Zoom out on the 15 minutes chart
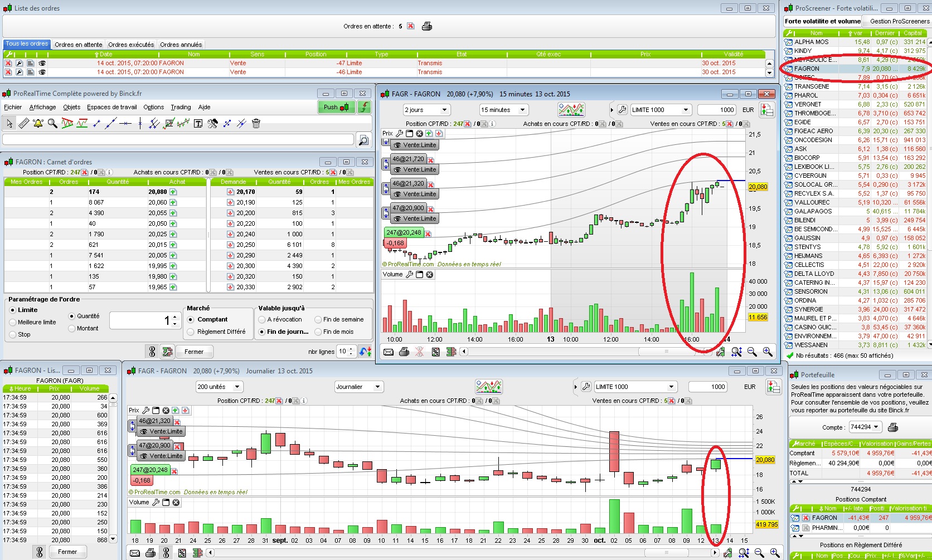 point(752,352)
